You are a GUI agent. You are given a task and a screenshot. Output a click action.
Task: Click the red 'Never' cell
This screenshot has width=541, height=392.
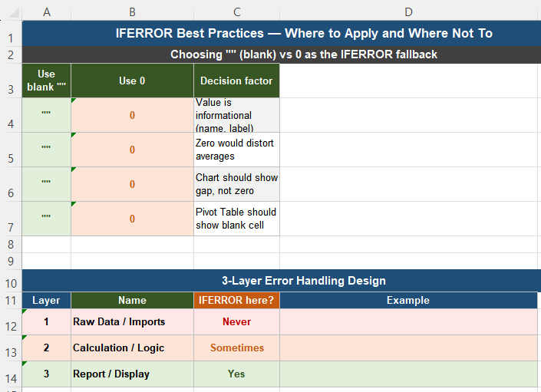[x=236, y=321]
